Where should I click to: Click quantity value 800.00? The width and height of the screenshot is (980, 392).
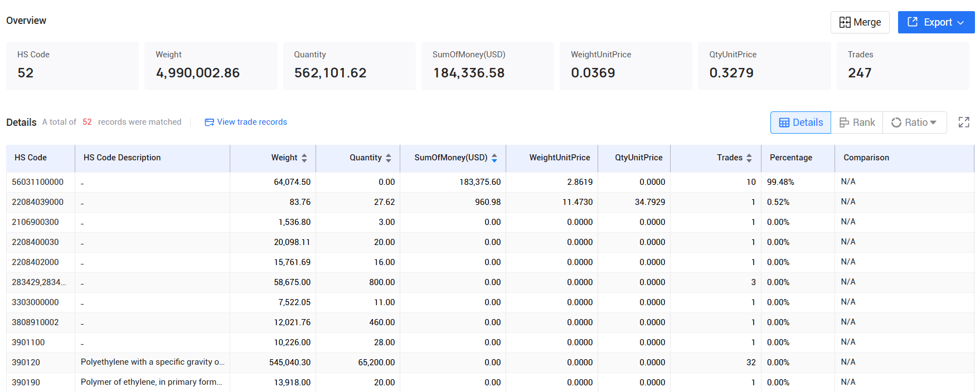point(382,282)
